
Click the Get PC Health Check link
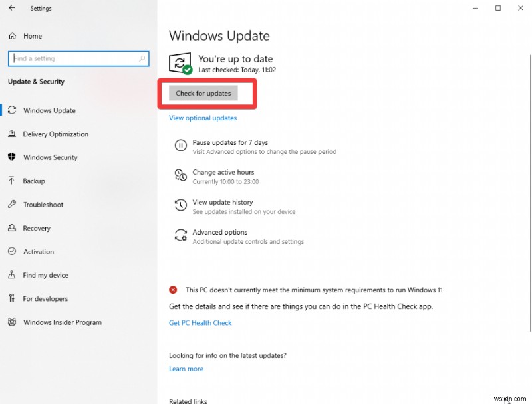coord(200,322)
